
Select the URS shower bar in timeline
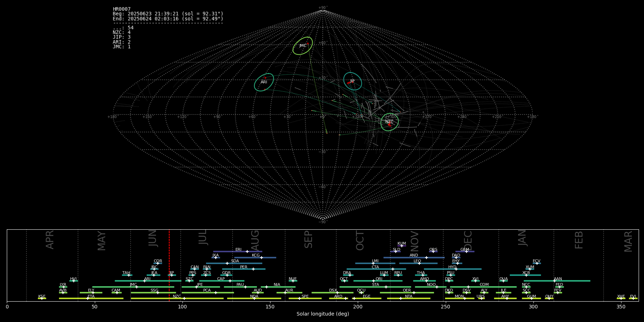tap(481, 298)
